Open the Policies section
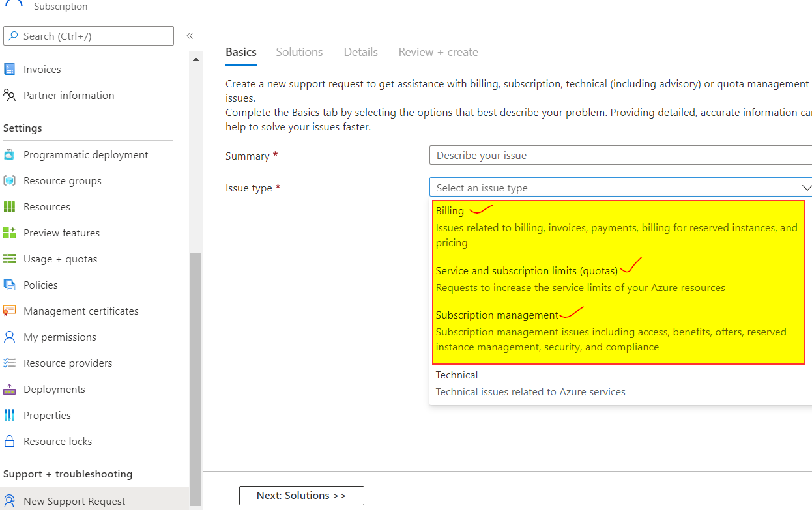This screenshot has height=510, width=812. [40, 285]
